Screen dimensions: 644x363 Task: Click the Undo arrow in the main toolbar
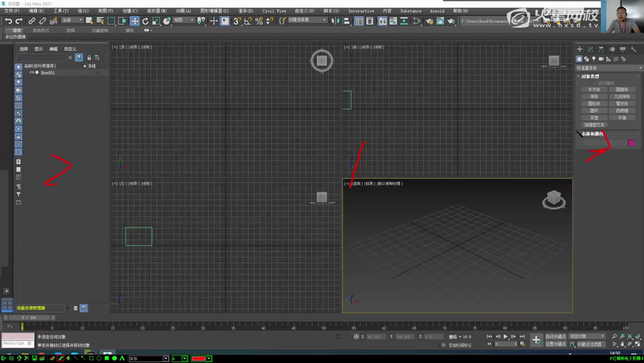click(x=8, y=20)
